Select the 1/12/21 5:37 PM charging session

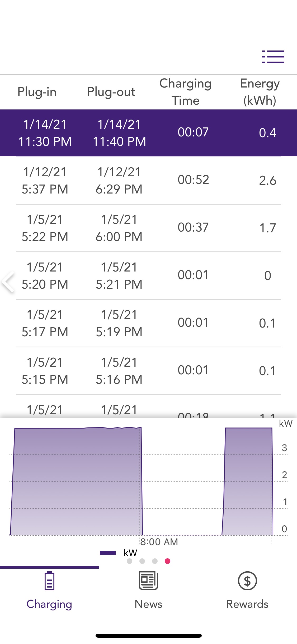(148, 180)
